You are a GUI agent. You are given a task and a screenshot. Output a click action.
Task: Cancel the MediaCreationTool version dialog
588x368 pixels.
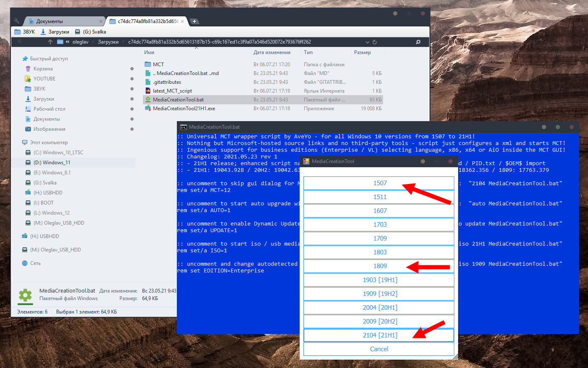tap(379, 349)
